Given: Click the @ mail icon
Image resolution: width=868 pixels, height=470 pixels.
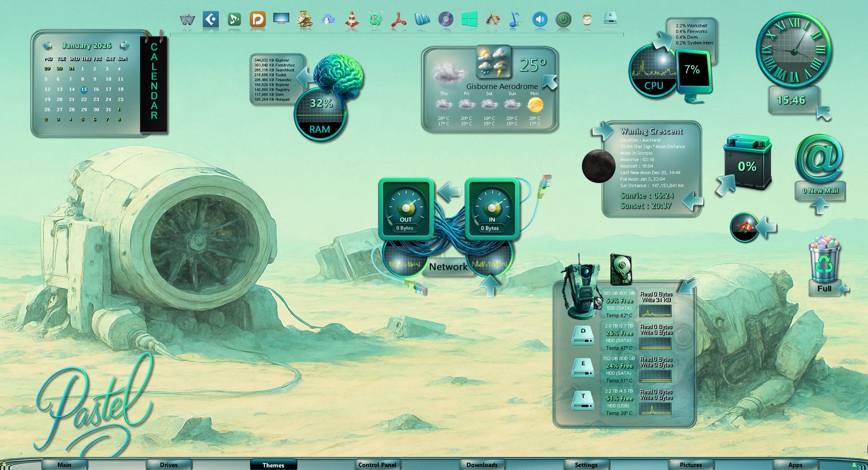Looking at the screenshot, I should [x=819, y=159].
